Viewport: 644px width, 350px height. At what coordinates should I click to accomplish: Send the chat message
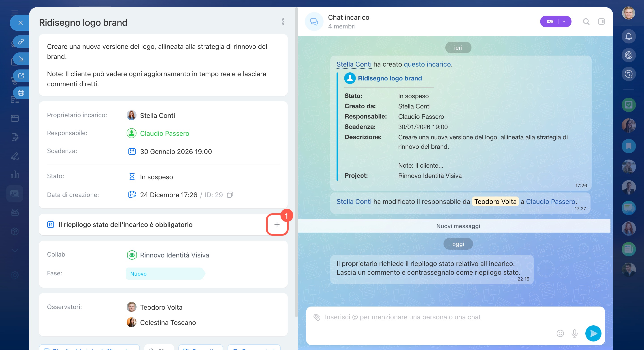[593, 333]
